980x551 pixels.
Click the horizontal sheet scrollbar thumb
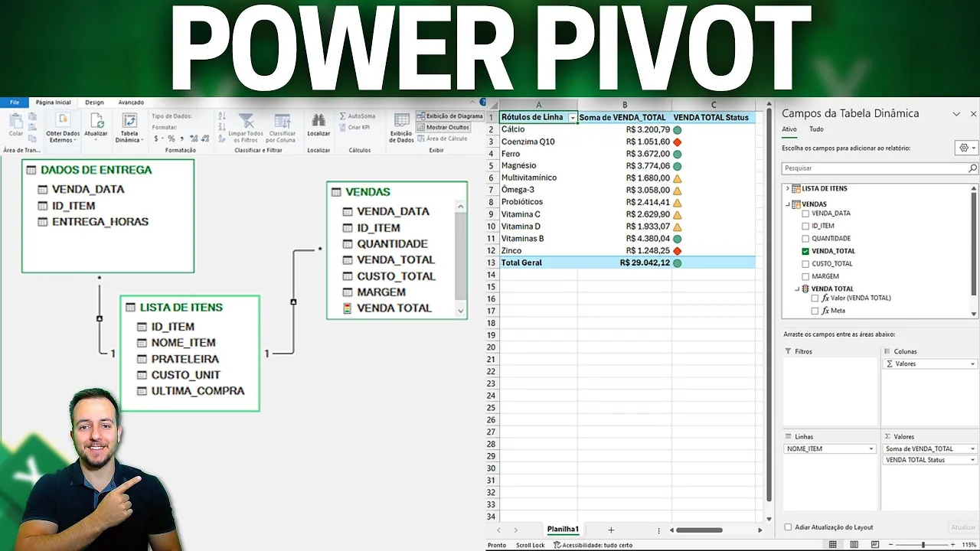click(699, 530)
